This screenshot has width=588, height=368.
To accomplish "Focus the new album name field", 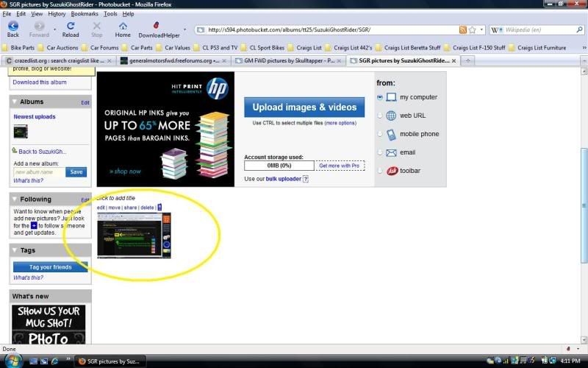I will [39, 172].
